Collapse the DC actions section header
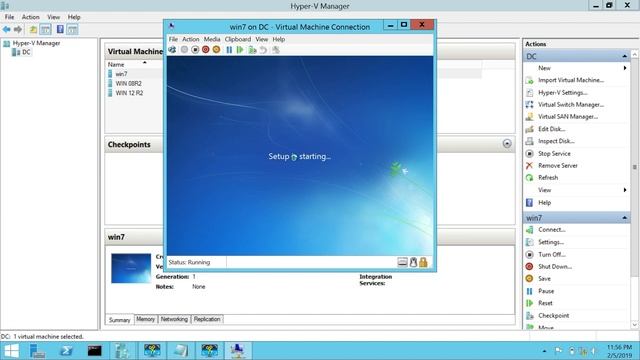The width and height of the screenshot is (640, 360). [x=624, y=56]
